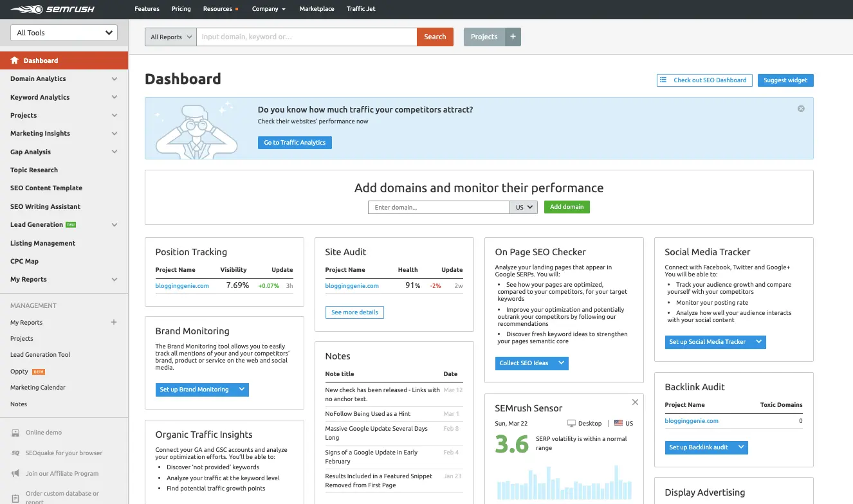Click Check out SEO Dashboard
853x504 pixels.
pyautogui.click(x=704, y=80)
